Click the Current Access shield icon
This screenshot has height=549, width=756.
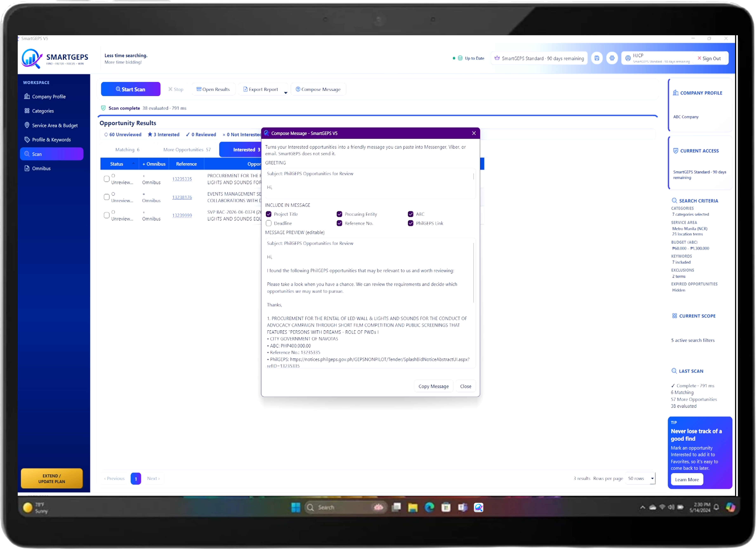(675, 151)
